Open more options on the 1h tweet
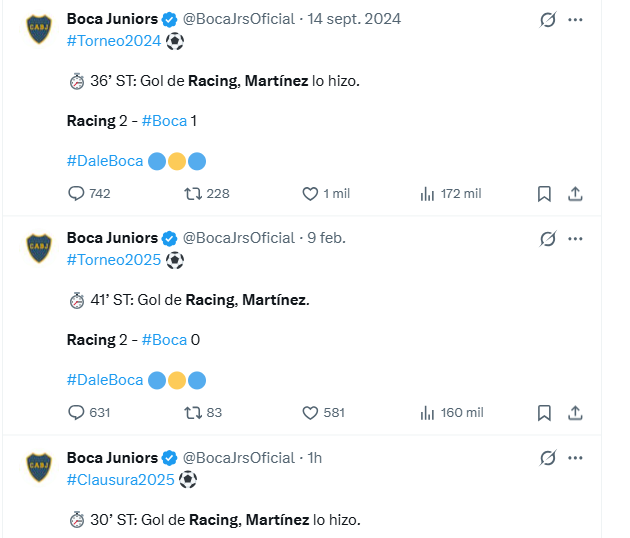The width and height of the screenshot is (630, 538). coord(575,457)
